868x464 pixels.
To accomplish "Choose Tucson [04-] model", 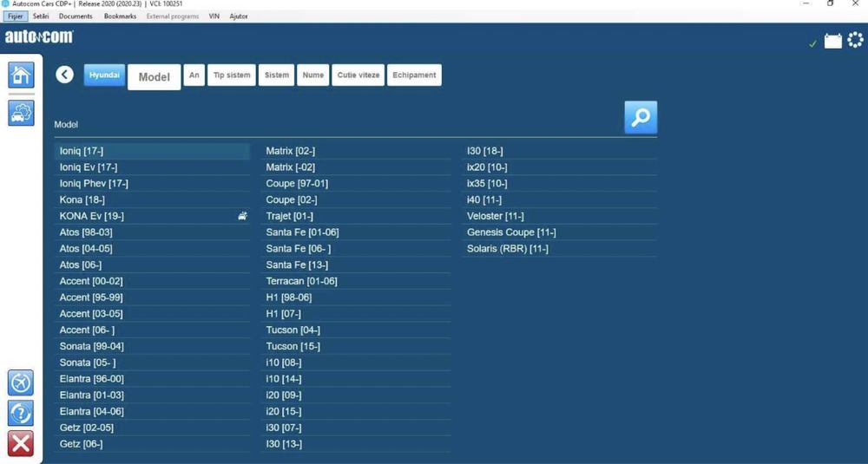I will 356,330.
